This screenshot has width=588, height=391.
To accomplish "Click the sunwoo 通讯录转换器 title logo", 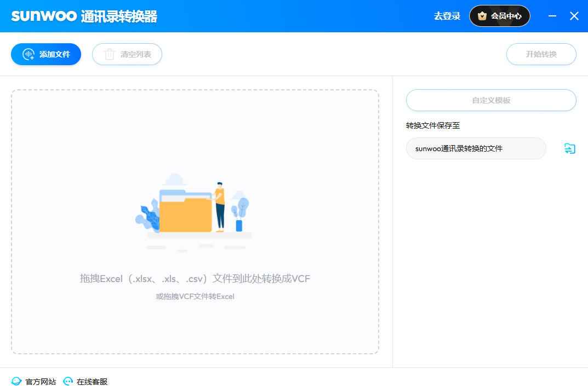I will (x=84, y=16).
